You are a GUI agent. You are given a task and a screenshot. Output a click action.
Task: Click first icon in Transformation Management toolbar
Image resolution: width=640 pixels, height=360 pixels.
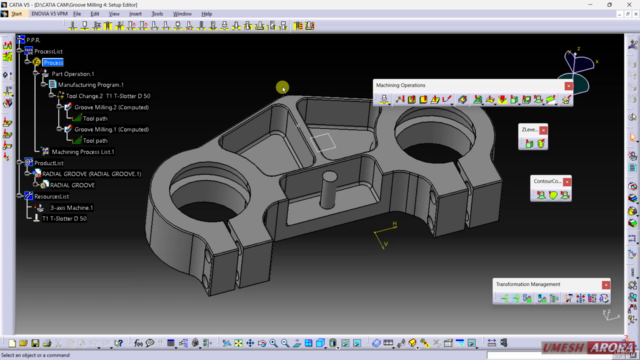(x=504, y=298)
